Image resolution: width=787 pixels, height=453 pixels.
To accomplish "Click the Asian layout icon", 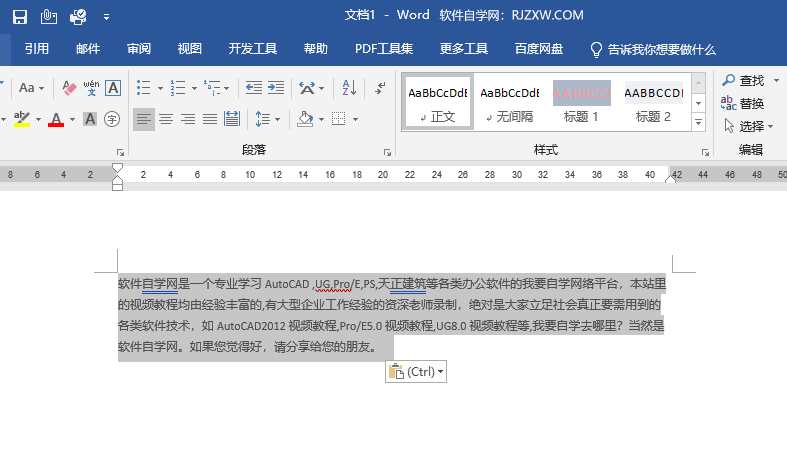I will tap(307, 88).
